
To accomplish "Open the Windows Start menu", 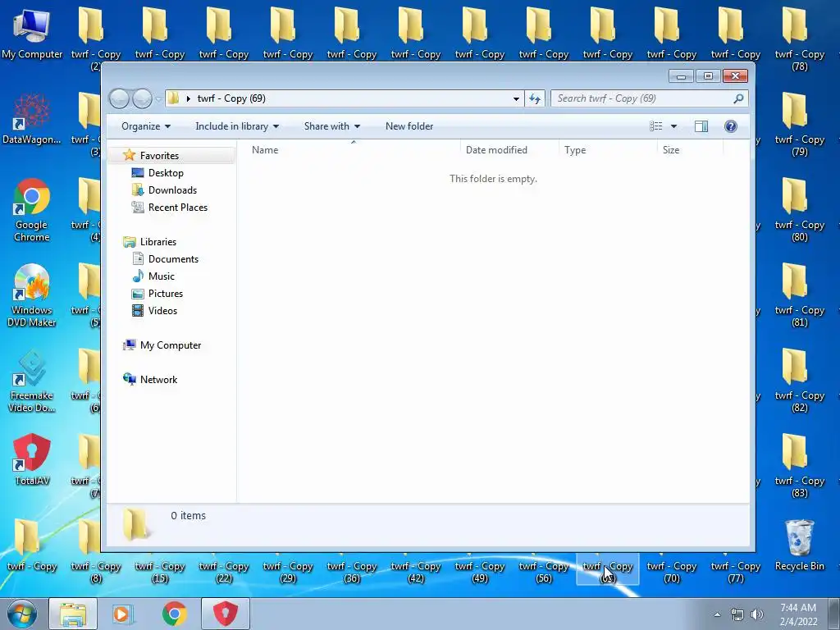I will coord(22,614).
